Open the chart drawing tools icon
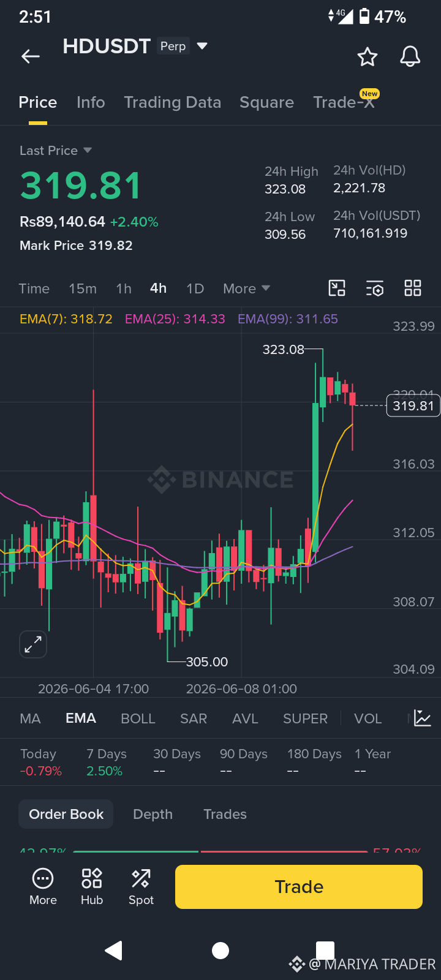 click(337, 288)
